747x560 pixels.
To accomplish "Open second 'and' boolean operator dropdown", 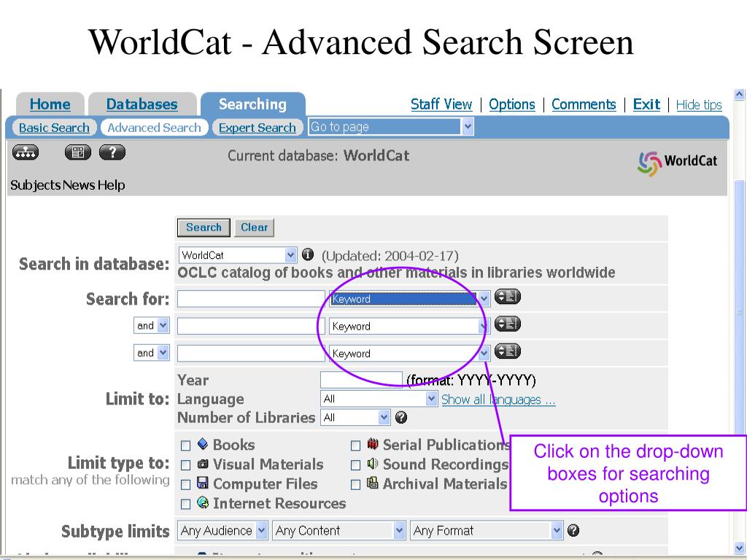I will 152,353.
